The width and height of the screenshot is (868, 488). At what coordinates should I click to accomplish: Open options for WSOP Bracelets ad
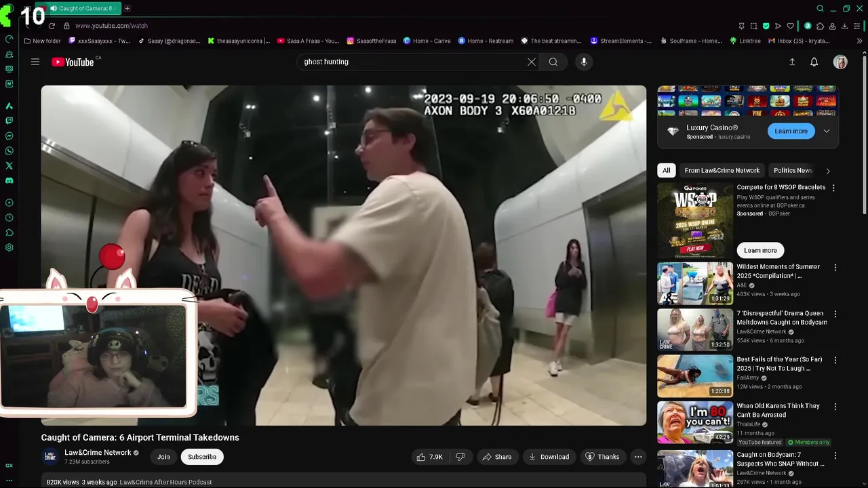click(834, 188)
